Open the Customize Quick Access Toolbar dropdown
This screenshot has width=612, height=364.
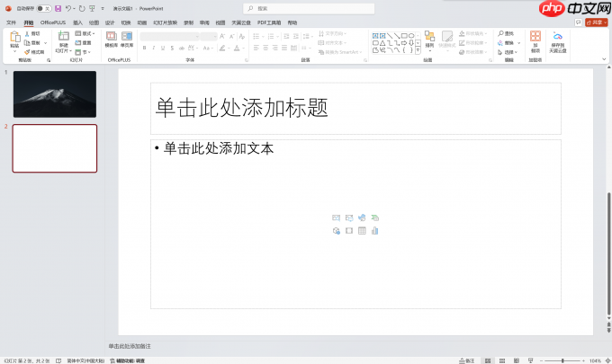(x=103, y=8)
